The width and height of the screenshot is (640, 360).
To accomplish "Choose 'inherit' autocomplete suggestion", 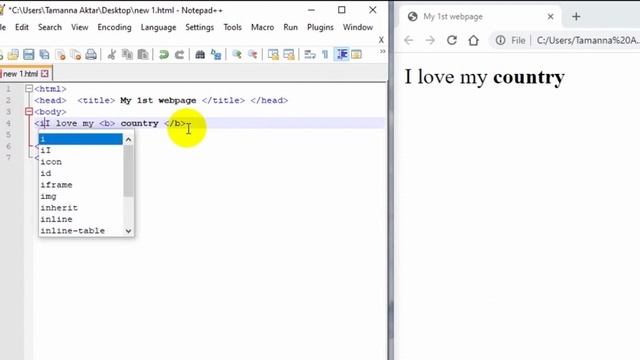I will pos(80,208).
